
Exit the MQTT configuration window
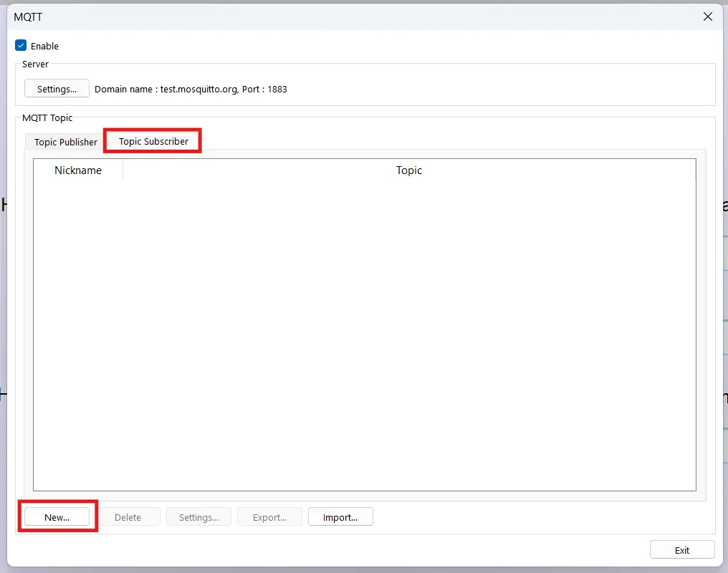681,549
